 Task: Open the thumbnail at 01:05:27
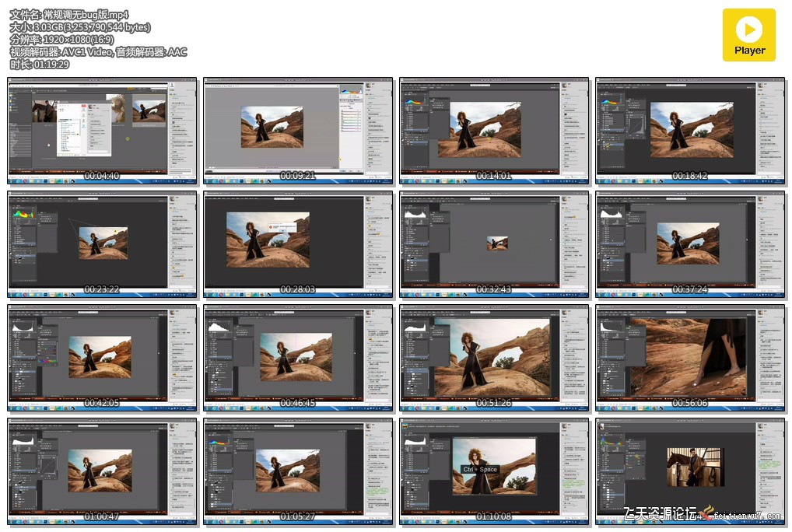click(x=298, y=472)
